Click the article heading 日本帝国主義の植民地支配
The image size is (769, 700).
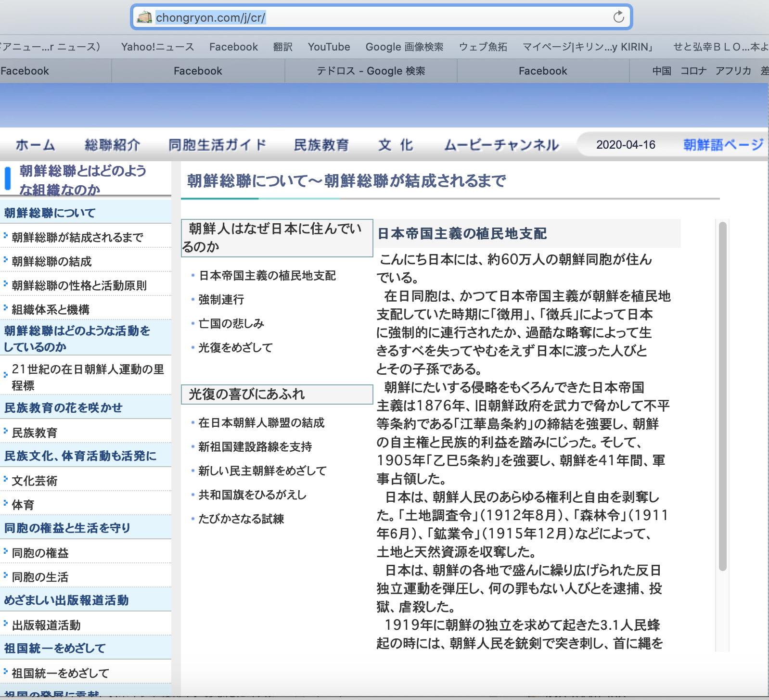coord(462,233)
